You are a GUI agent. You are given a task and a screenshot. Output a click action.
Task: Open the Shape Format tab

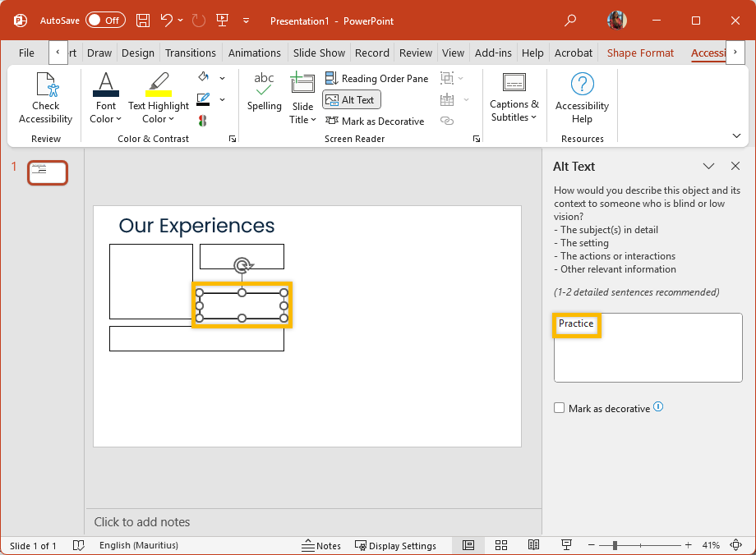[640, 53]
